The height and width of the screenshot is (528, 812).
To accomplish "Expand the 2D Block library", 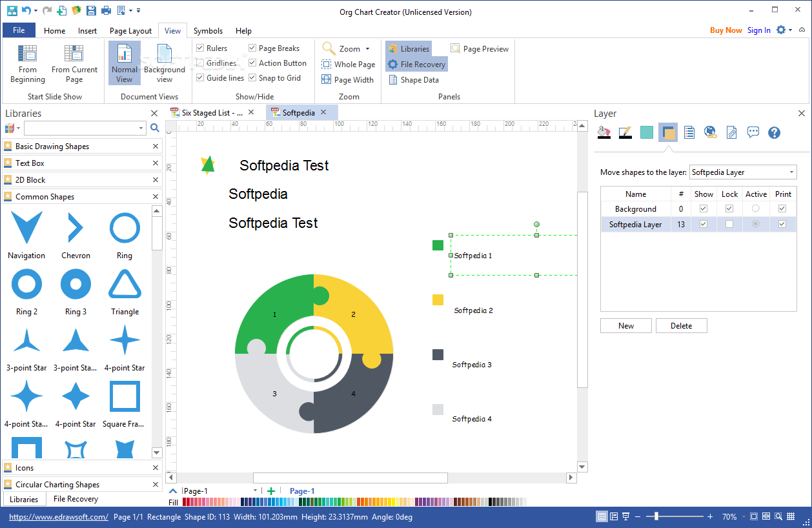I will click(30, 180).
